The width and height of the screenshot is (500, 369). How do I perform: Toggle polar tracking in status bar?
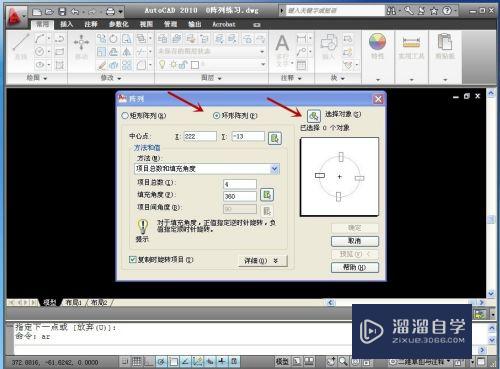click(x=161, y=361)
